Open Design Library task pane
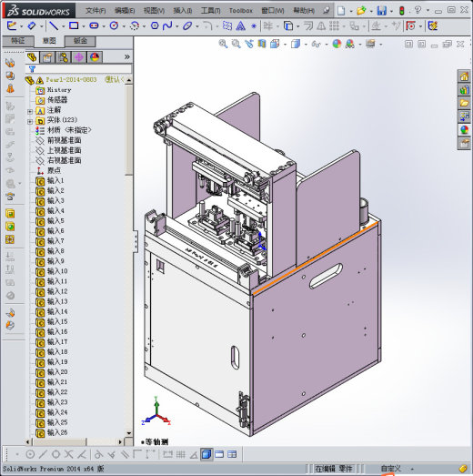Viewport: 473px width, 476px height. (x=464, y=90)
